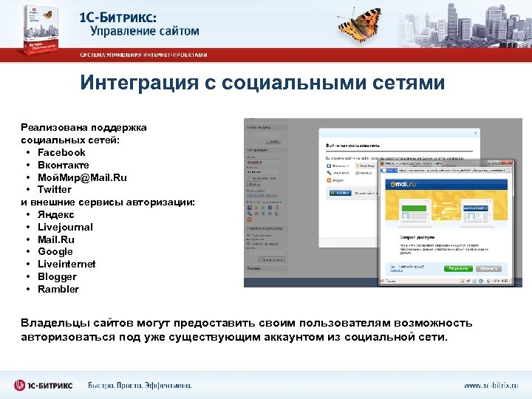Click the user avatar thumbnail in the popup's left illustration

406,216
